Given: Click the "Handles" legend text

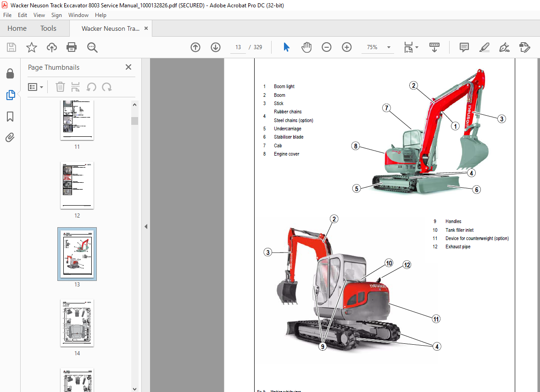Looking at the screenshot, I should [x=453, y=222].
